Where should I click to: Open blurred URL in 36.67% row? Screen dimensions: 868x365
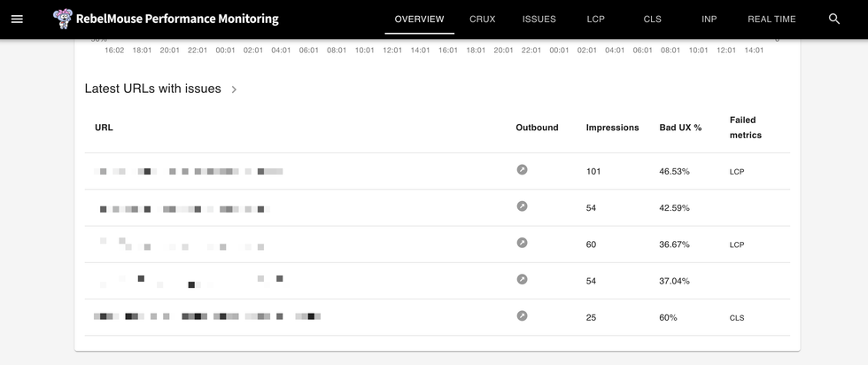click(x=182, y=244)
